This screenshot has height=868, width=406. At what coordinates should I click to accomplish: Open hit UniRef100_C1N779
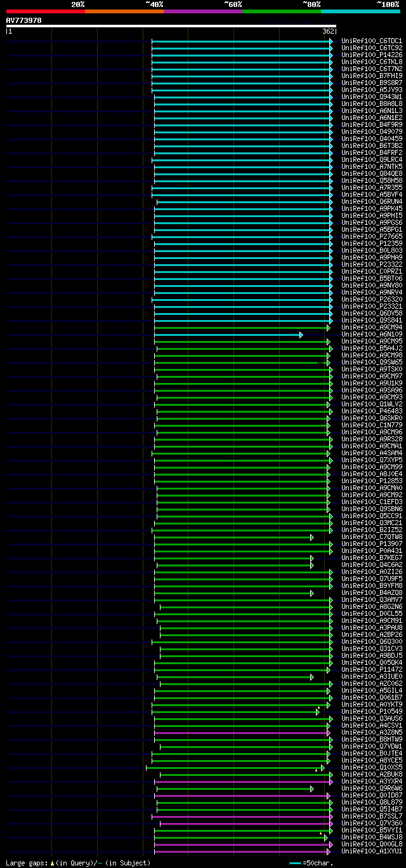372,425
